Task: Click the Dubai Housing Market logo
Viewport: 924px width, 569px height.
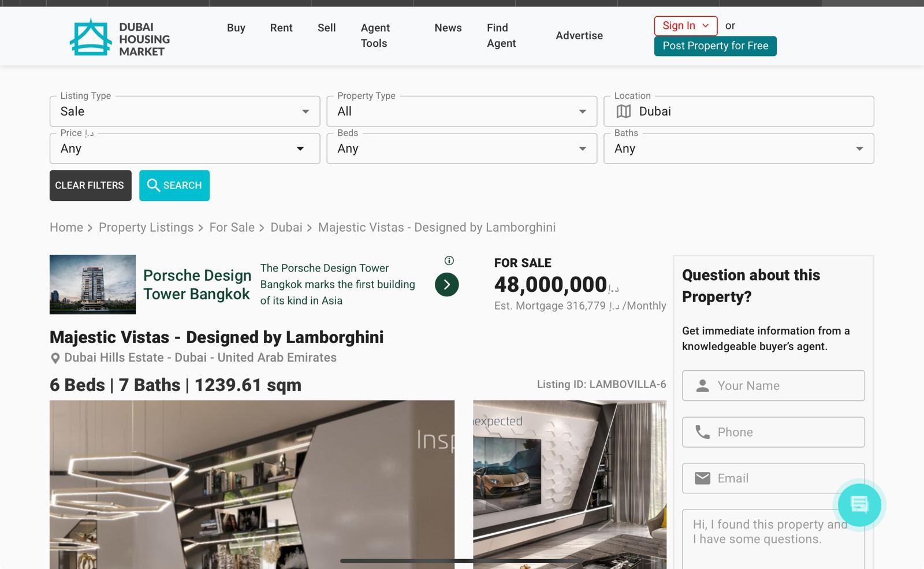Action: 120,38
